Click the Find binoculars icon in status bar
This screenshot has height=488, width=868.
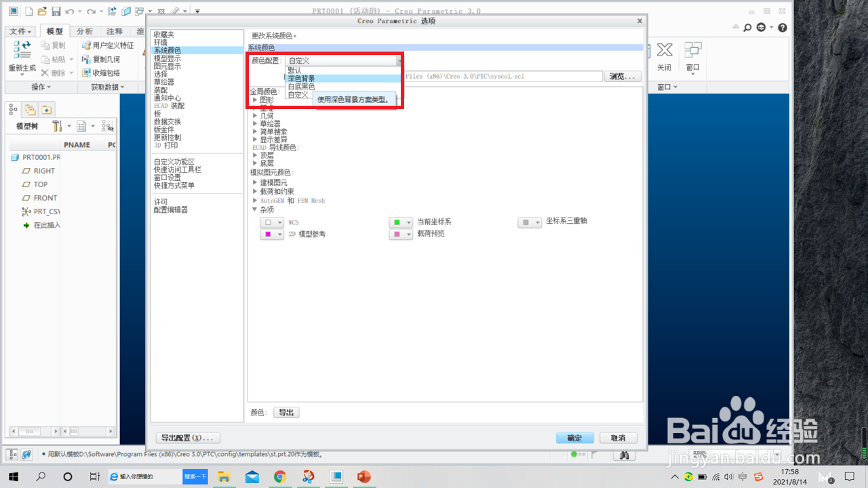tap(625, 455)
